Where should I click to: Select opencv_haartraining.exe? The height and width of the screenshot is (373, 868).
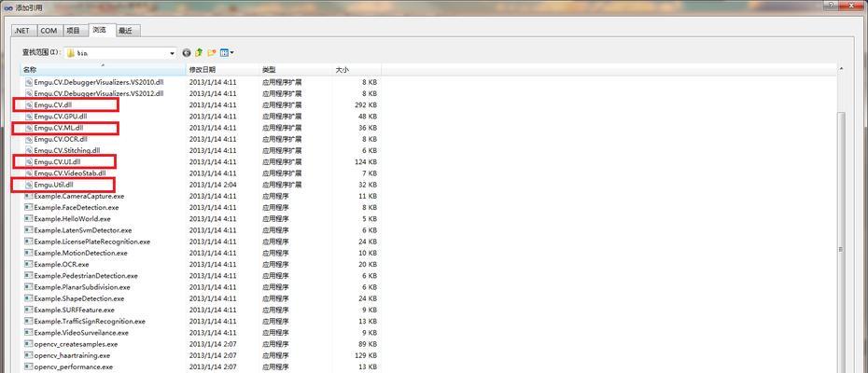click(x=72, y=355)
